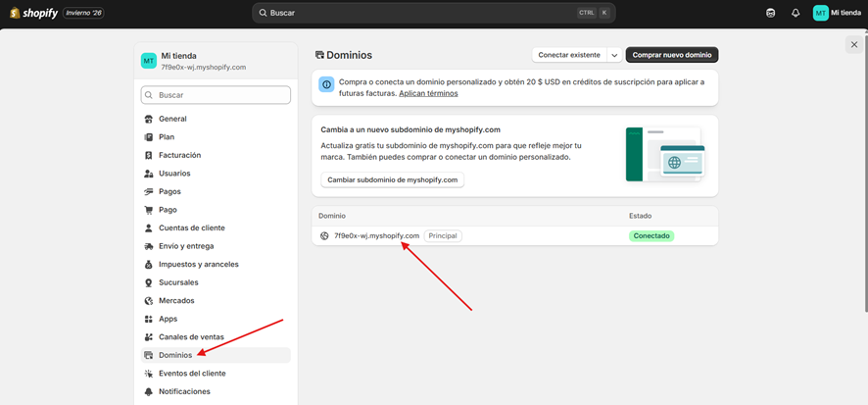Screen dimensions: 868x405
Task: Expand the Conectar existente dropdown arrow
Action: click(x=614, y=55)
